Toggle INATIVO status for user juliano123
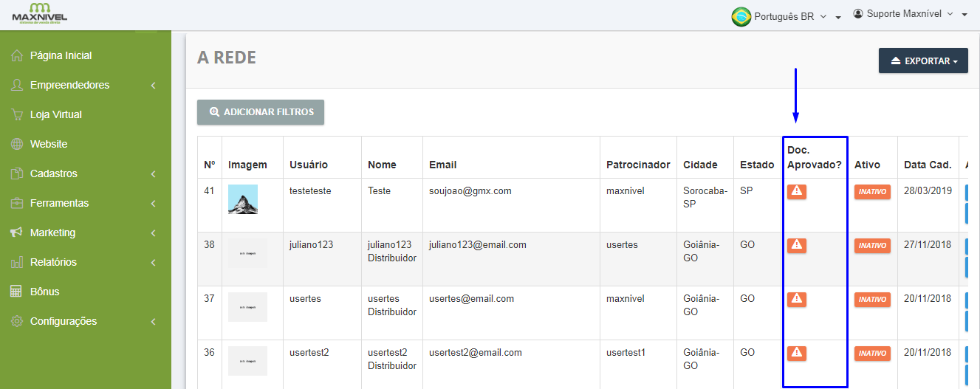Viewport: 980px width, 389px height. click(x=872, y=246)
